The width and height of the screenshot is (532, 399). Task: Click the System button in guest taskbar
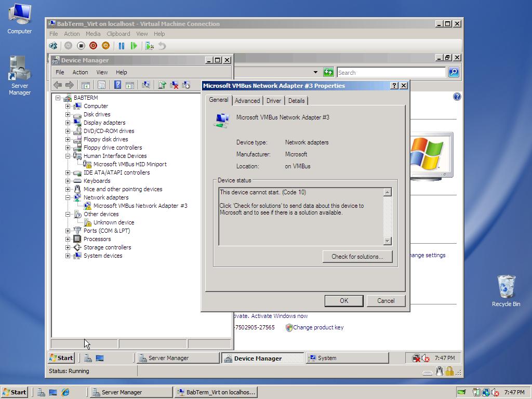[x=348, y=358]
